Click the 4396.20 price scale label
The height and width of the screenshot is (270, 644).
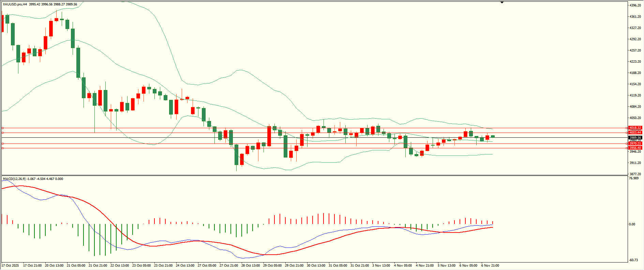point(635,5)
